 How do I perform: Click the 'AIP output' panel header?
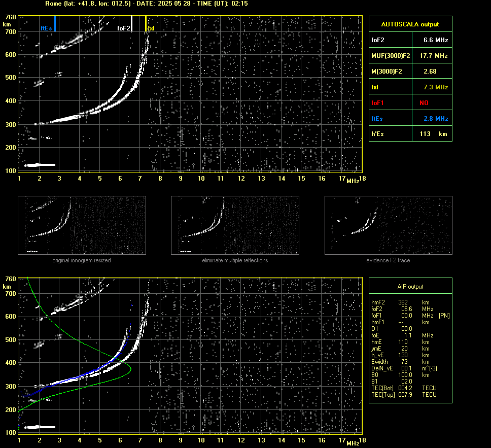(x=410, y=287)
